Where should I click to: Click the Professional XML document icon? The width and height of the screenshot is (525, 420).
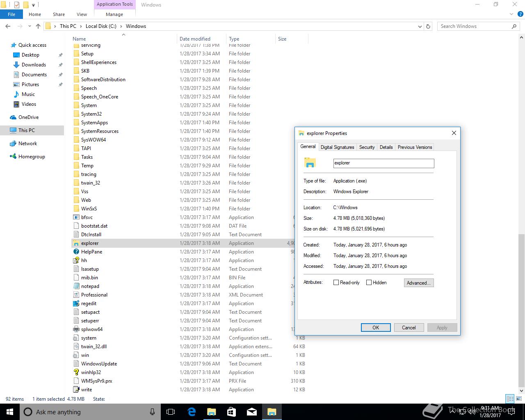tap(76, 295)
